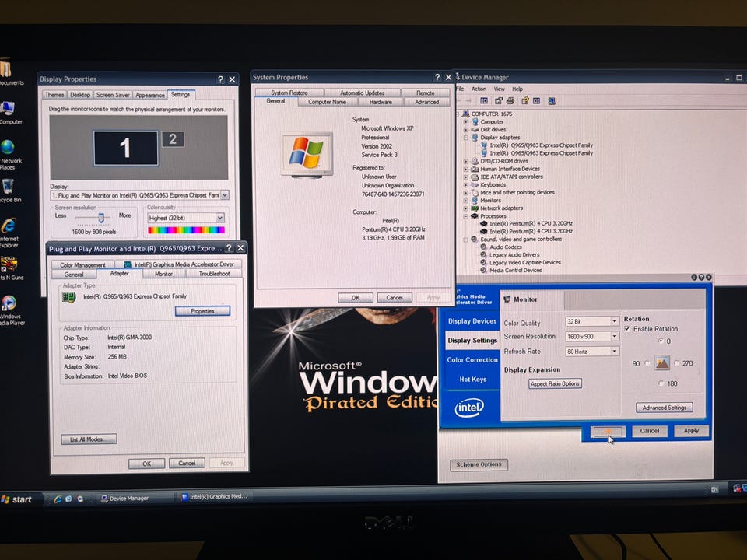
Task: Select Legacy Audio Drivers in device tree
Action: 514,255
